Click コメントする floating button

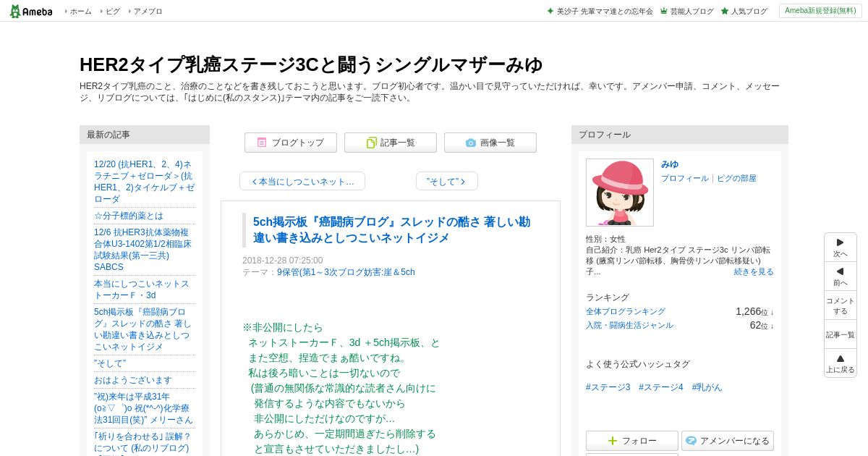[x=841, y=305]
